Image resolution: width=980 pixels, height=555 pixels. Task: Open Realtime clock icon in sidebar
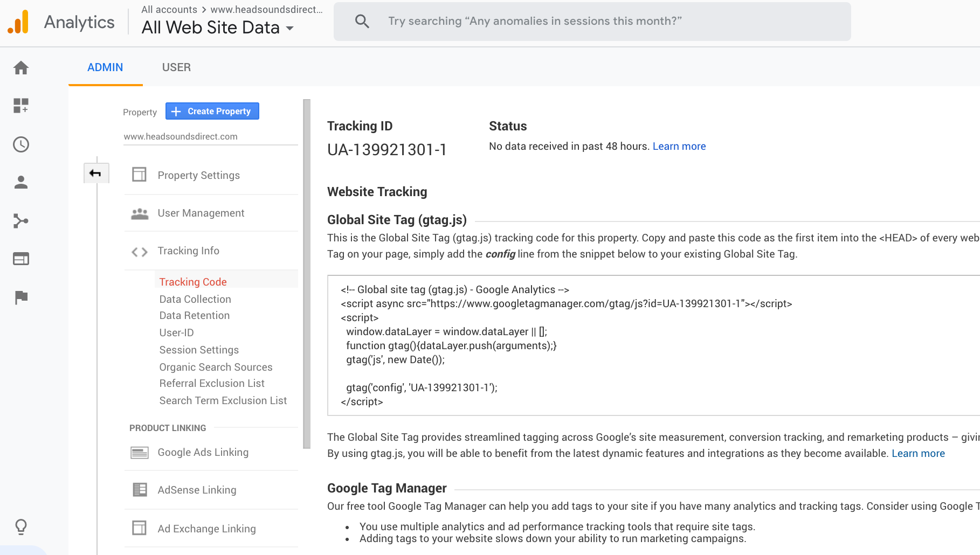click(21, 144)
